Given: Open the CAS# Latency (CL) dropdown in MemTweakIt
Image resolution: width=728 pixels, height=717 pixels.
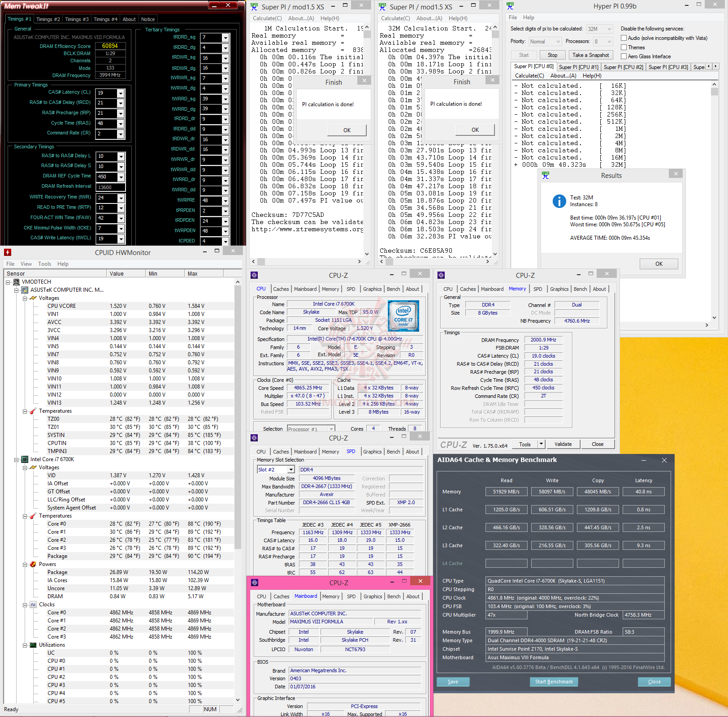Looking at the screenshot, I should point(121,93).
